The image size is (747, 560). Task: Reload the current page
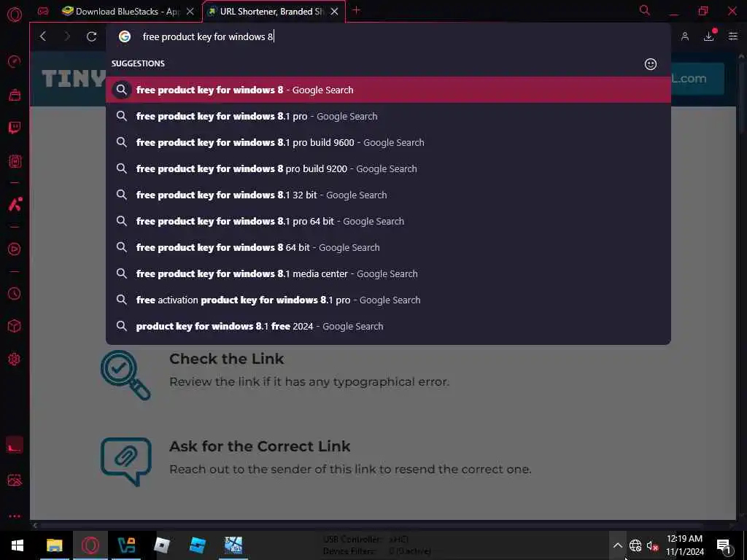click(x=91, y=36)
